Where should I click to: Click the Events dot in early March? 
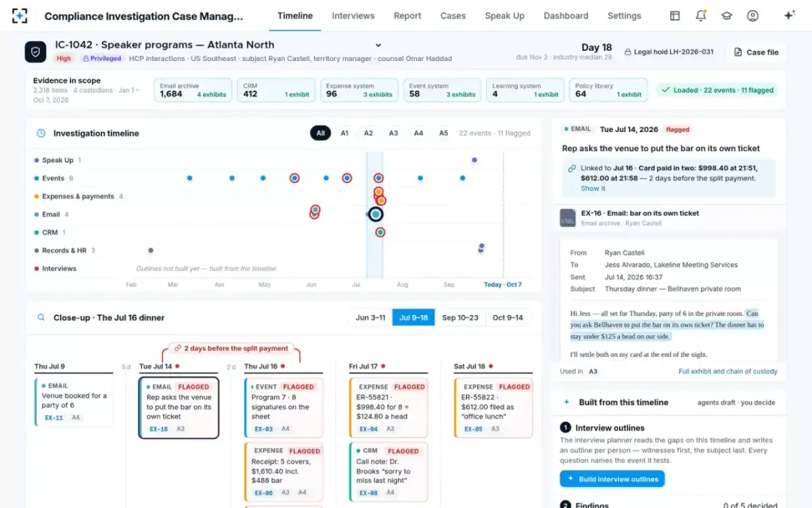189,178
